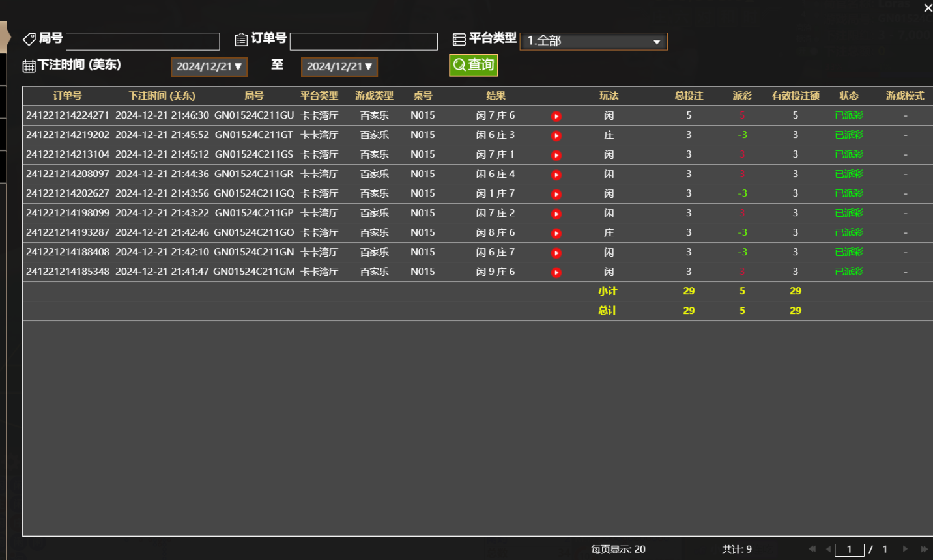Select the 总投注 column header
Screen dimensions: 933x560
tap(689, 95)
